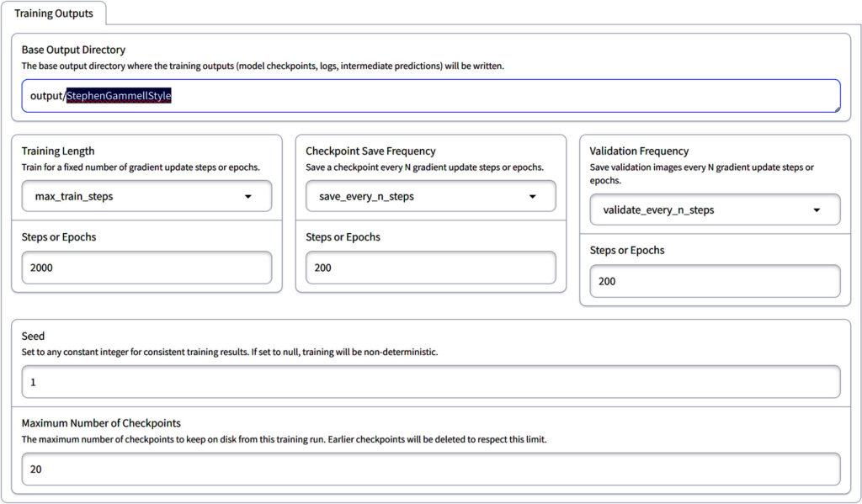The height and width of the screenshot is (504, 862).
Task: Click the seed description about non-deterministic training
Action: 230,353
